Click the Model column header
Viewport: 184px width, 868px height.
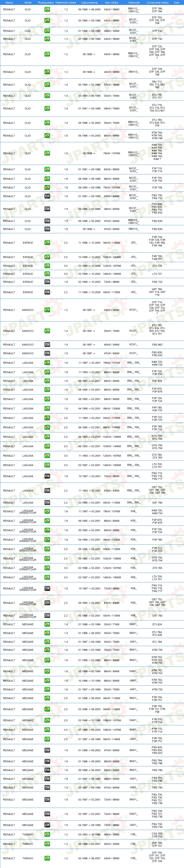click(x=28, y=2)
